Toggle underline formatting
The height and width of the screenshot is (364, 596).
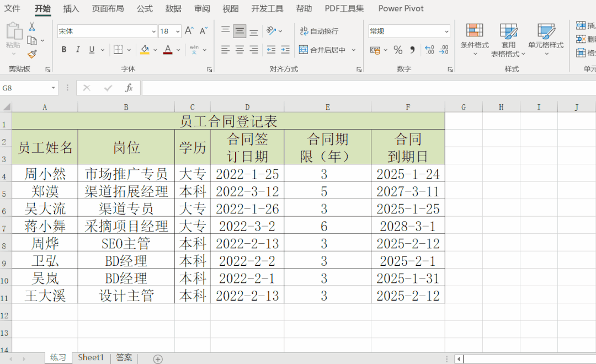(x=90, y=50)
